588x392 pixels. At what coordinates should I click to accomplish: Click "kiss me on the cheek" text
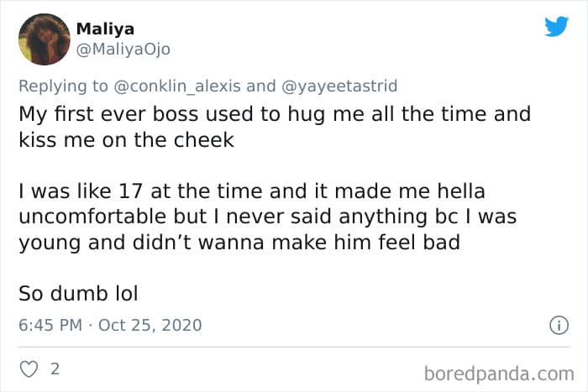click(x=127, y=140)
